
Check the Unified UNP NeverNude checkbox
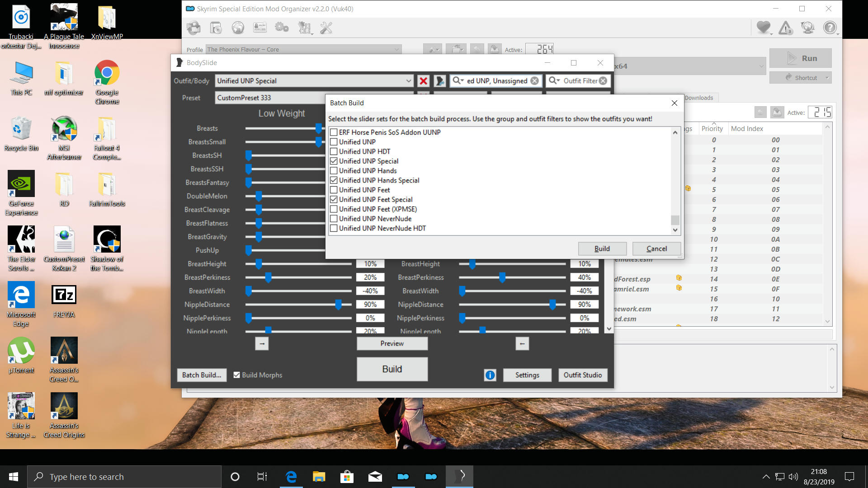(x=334, y=219)
